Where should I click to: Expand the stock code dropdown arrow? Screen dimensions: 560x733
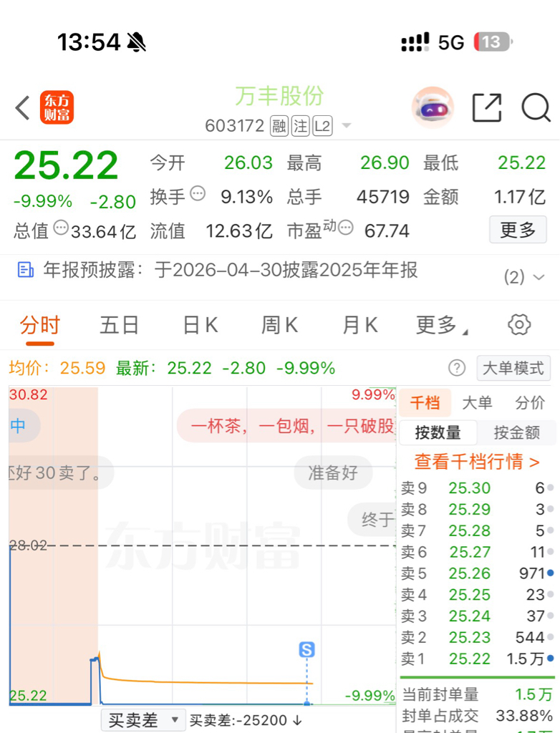click(x=347, y=125)
